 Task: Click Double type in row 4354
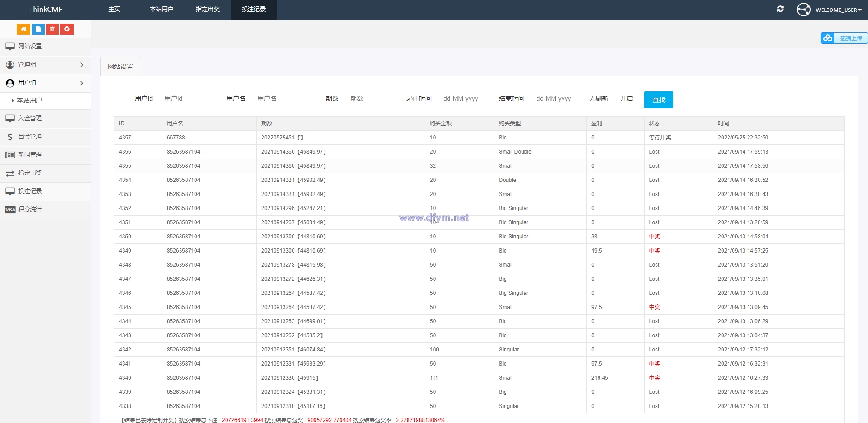(x=507, y=180)
